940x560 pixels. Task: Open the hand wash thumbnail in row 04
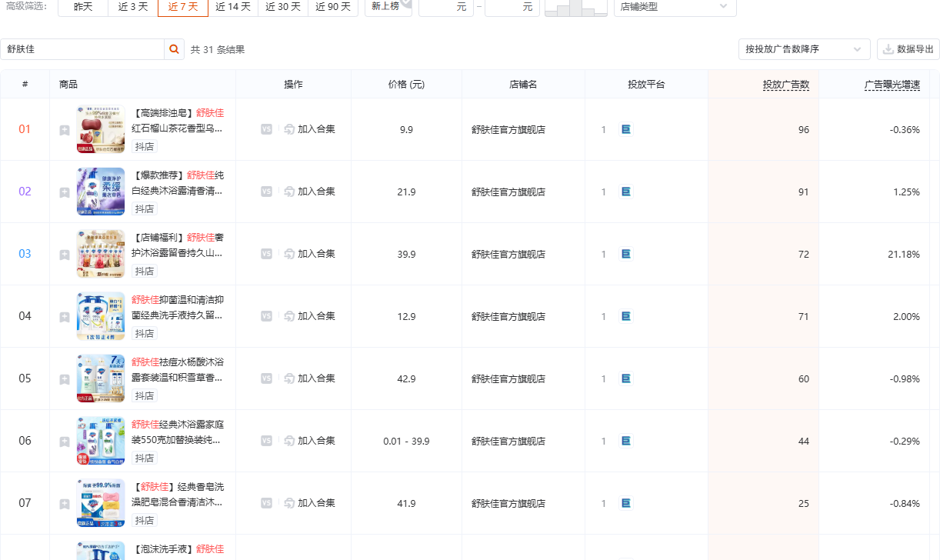point(101,316)
